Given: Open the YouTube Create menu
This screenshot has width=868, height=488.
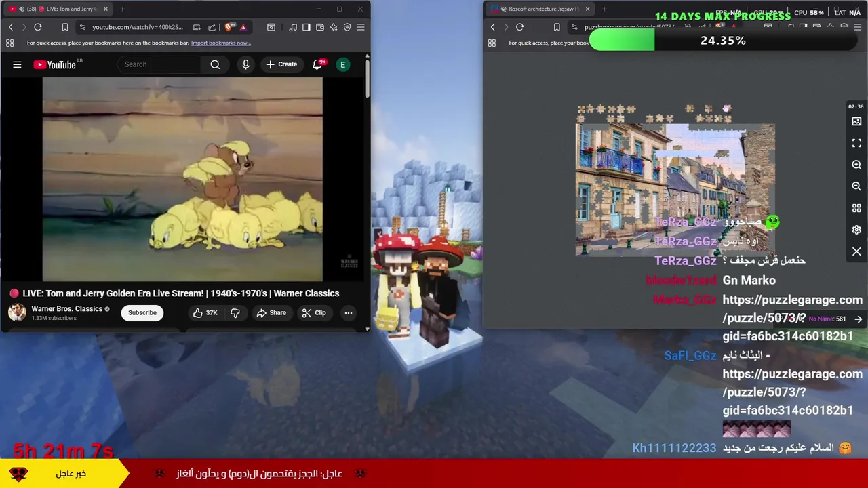Looking at the screenshot, I should [281, 64].
